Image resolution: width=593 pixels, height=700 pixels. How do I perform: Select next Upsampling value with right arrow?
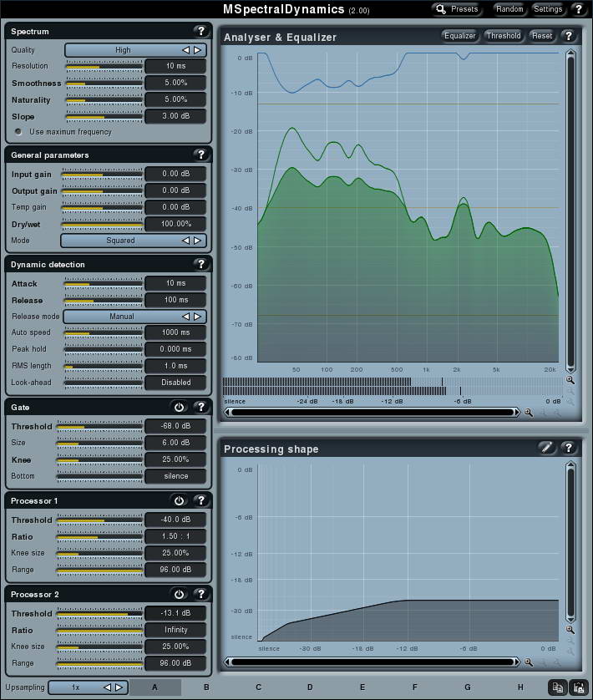[119, 687]
